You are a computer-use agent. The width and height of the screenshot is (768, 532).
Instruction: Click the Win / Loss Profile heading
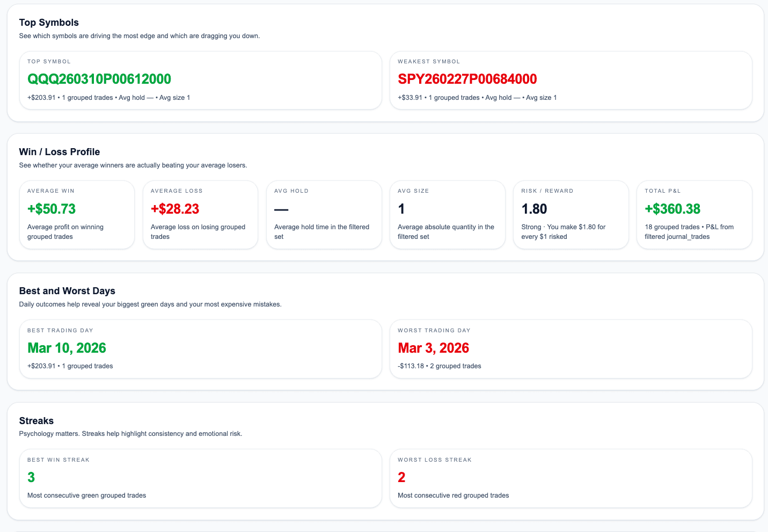pos(60,152)
